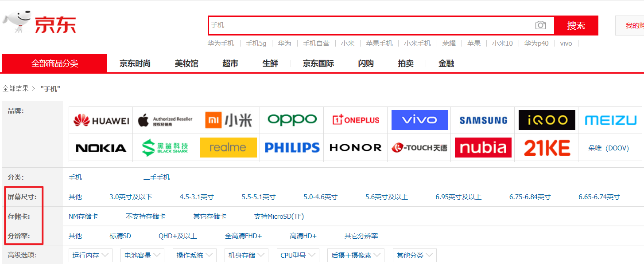The width and height of the screenshot is (644, 264).
Task: Filter resolution 其它分辨率
Action: click(361, 236)
